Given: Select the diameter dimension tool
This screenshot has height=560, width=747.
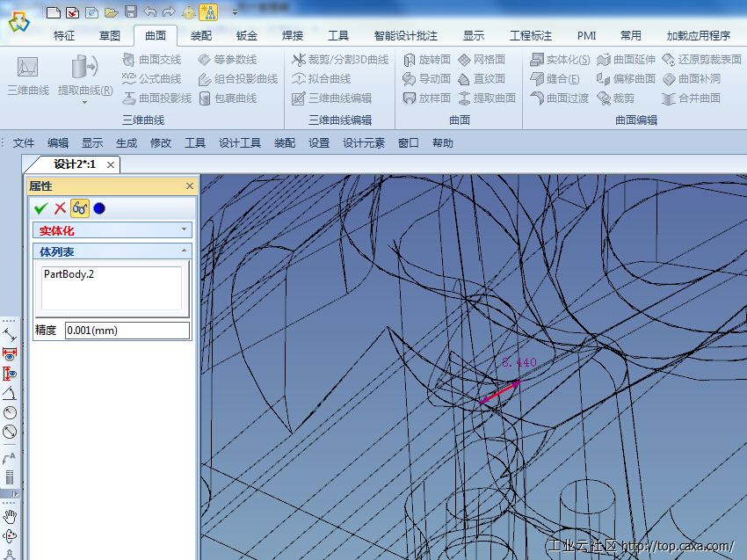Looking at the screenshot, I should click(10, 432).
